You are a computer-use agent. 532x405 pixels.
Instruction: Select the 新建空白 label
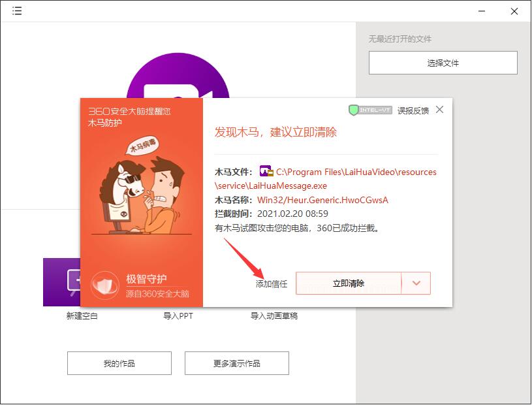coord(82,316)
